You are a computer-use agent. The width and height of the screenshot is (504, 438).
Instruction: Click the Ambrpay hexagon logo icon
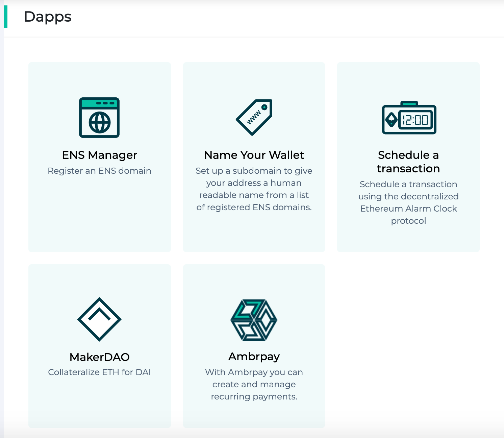[x=254, y=320]
